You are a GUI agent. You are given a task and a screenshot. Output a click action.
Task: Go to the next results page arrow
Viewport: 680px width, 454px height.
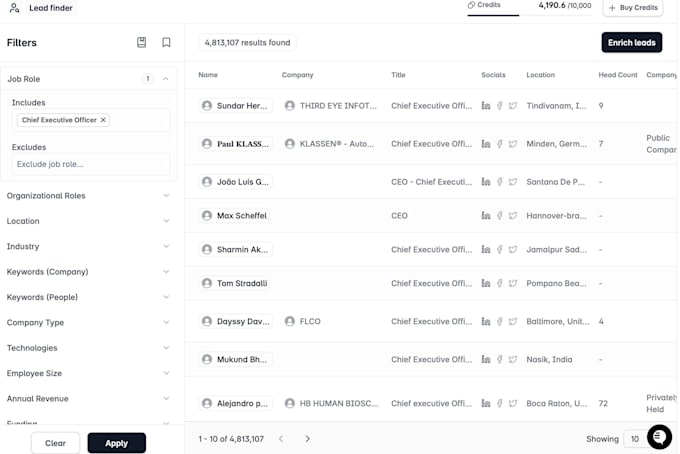[307, 439]
